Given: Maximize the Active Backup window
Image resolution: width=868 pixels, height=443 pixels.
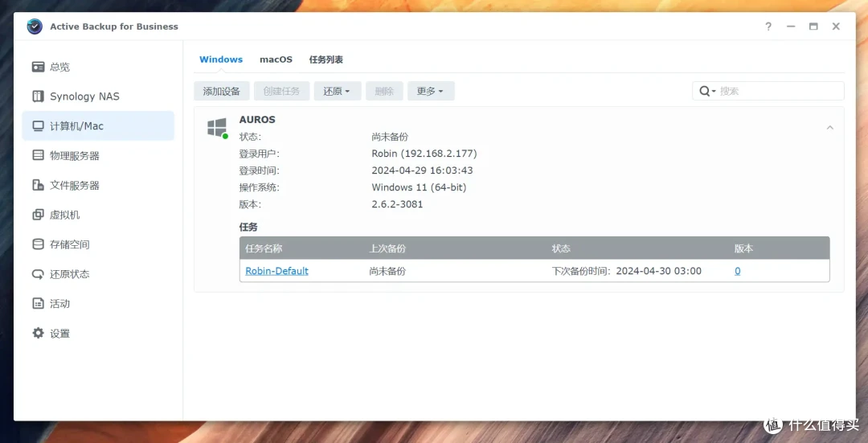Looking at the screenshot, I should pos(813,27).
